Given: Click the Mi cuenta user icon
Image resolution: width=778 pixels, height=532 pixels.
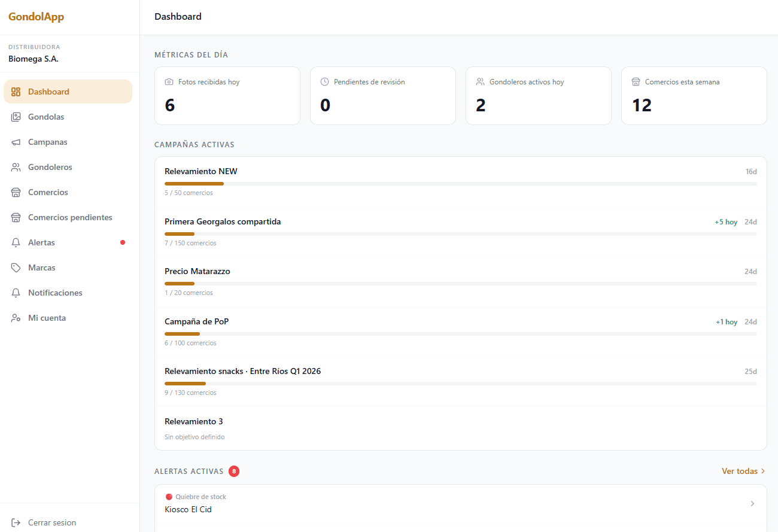Looking at the screenshot, I should coord(16,318).
